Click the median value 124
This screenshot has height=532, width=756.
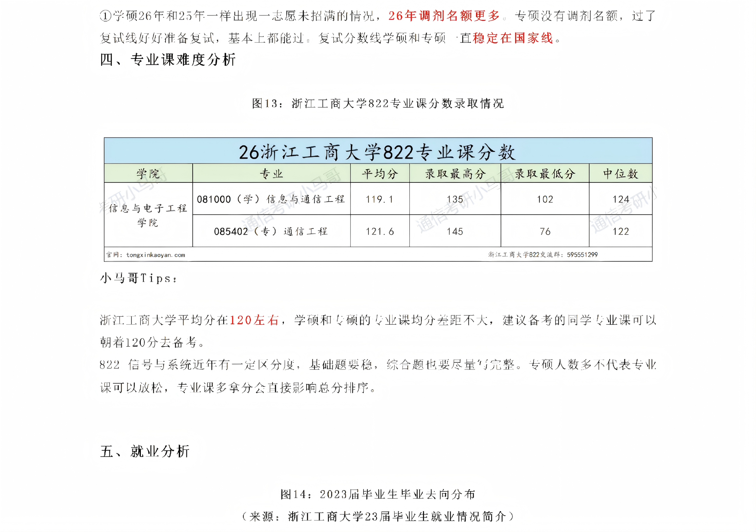tap(621, 199)
